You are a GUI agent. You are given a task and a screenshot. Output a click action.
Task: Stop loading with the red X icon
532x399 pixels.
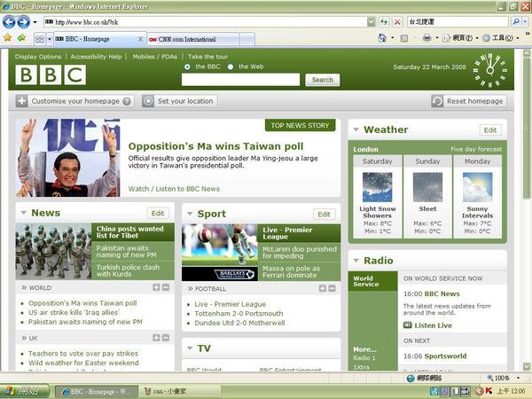tap(397, 22)
